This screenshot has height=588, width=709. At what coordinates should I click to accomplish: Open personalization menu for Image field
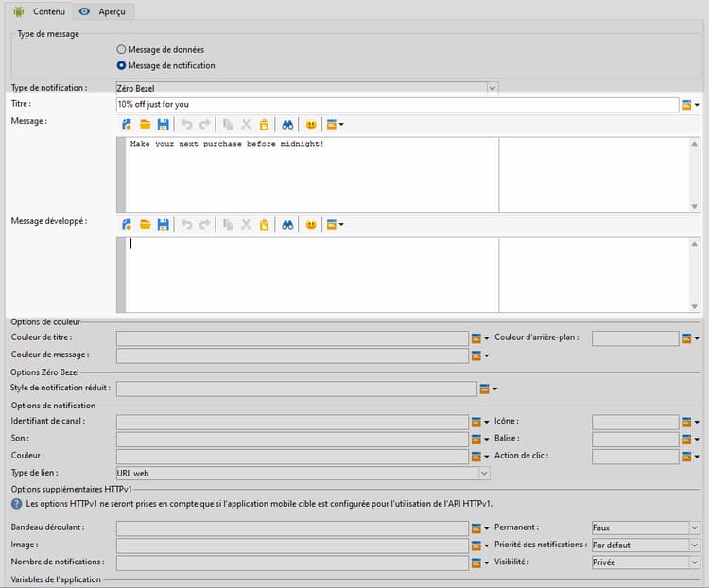click(x=479, y=545)
